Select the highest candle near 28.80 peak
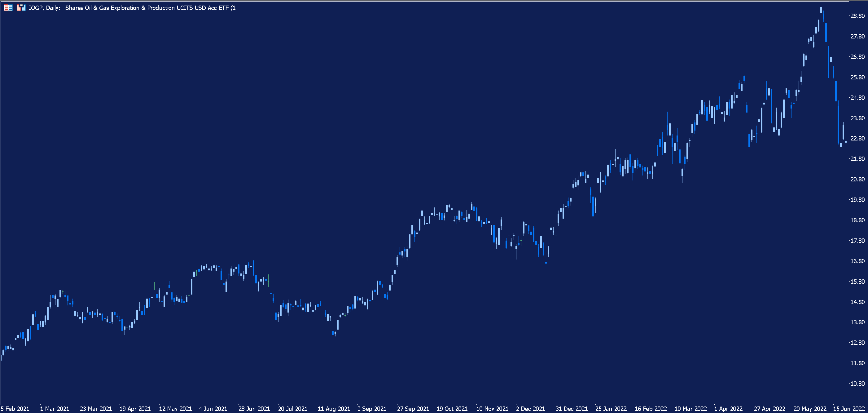Viewport: 868px width, 413px height. click(x=821, y=11)
